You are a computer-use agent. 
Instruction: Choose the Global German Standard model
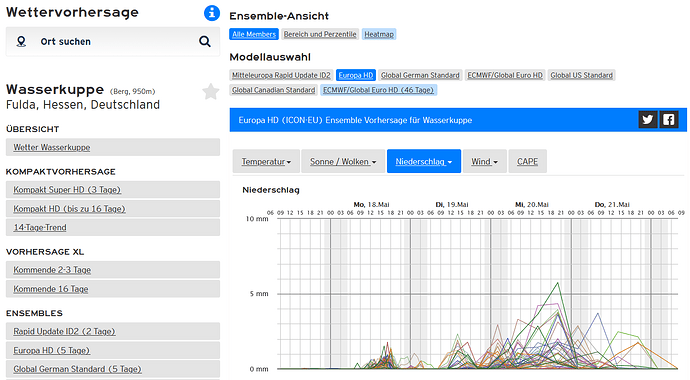pyautogui.click(x=420, y=75)
